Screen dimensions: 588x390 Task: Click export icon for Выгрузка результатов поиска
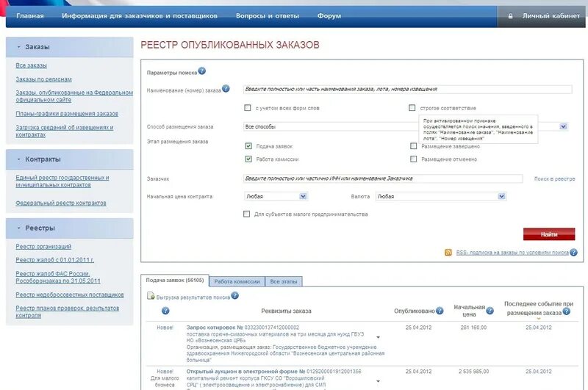pos(151,296)
